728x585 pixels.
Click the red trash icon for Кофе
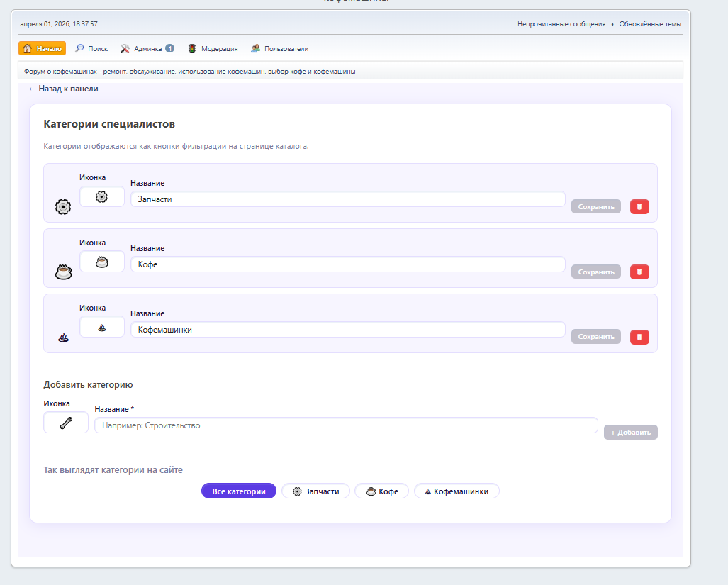click(639, 272)
